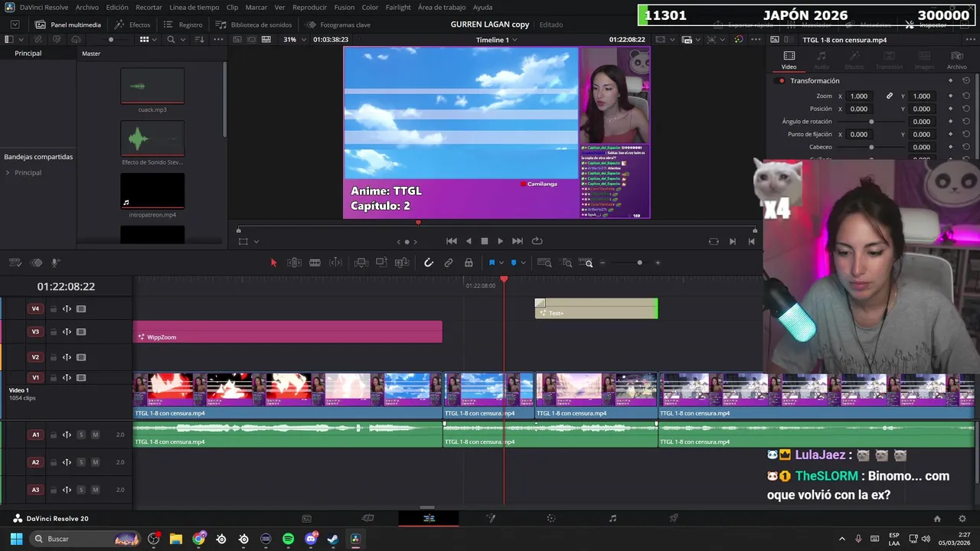Image resolution: width=980 pixels, height=551 pixels.
Task: Open the Archivo menu
Action: pos(87,7)
